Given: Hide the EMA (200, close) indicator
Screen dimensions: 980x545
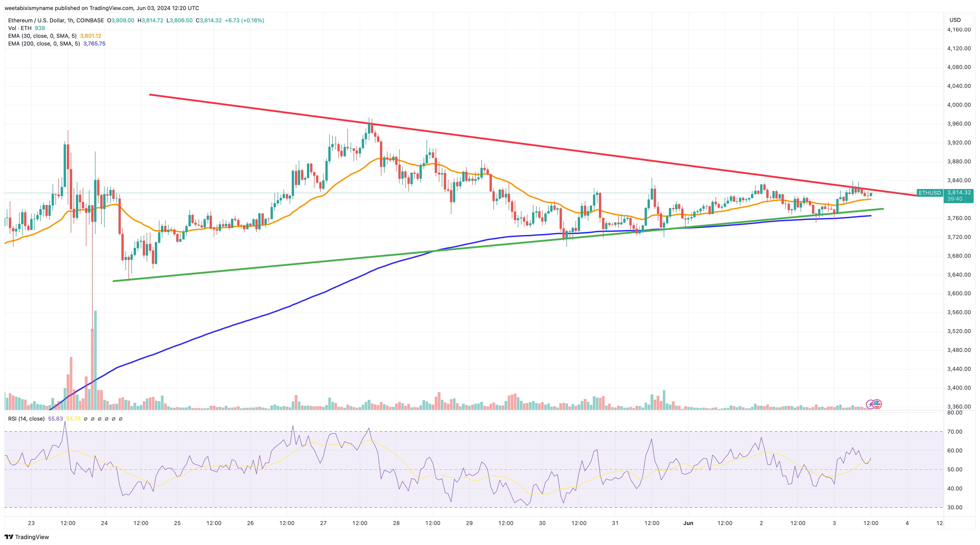Looking at the screenshot, I should point(44,43).
